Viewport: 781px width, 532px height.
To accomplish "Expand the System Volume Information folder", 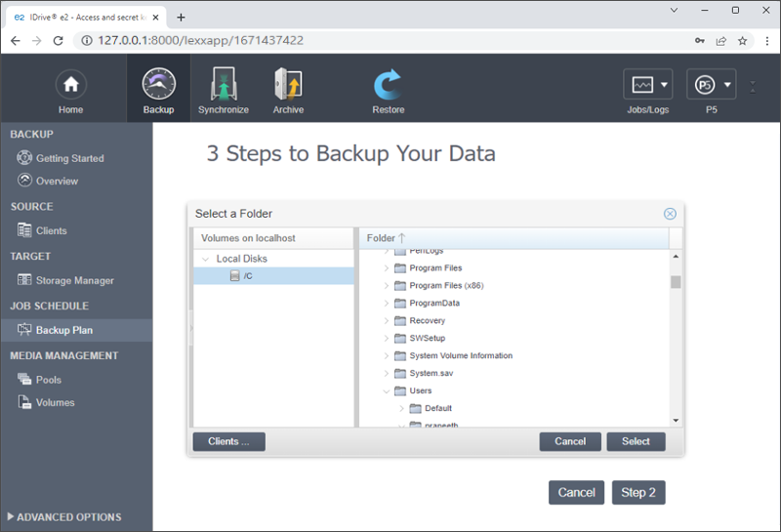I will tap(386, 355).
